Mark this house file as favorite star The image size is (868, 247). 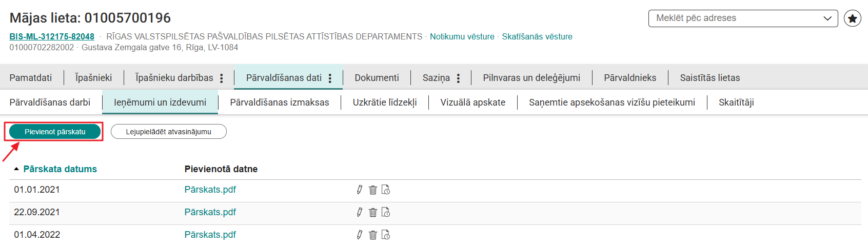pyautogui.click(x=853, y=18)
